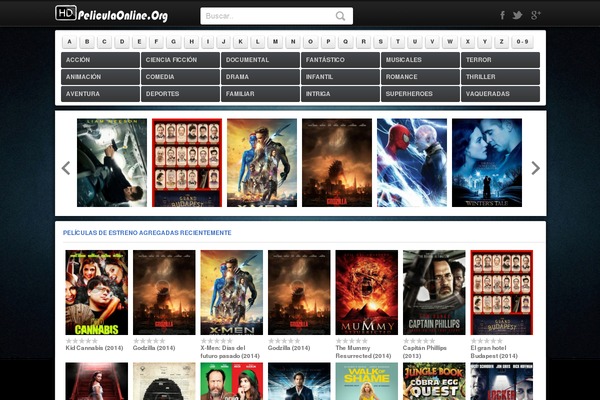
Task: Open the COMEDIA genre
Action: tap(180, 77)
